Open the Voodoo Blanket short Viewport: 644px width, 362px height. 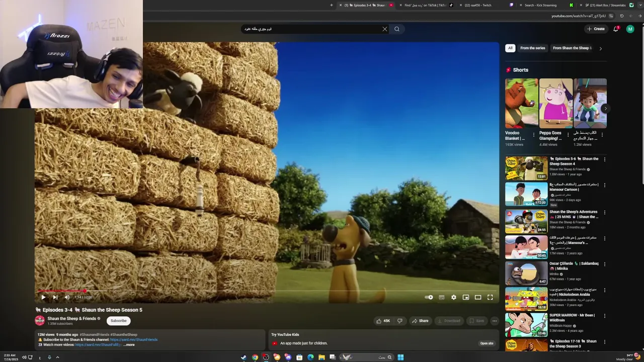coord(521,103)
